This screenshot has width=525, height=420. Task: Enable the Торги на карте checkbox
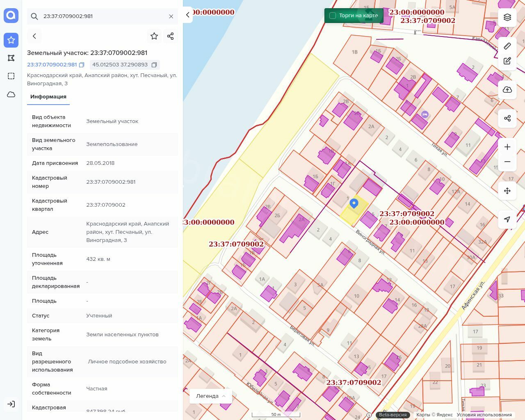pos(333,16)
